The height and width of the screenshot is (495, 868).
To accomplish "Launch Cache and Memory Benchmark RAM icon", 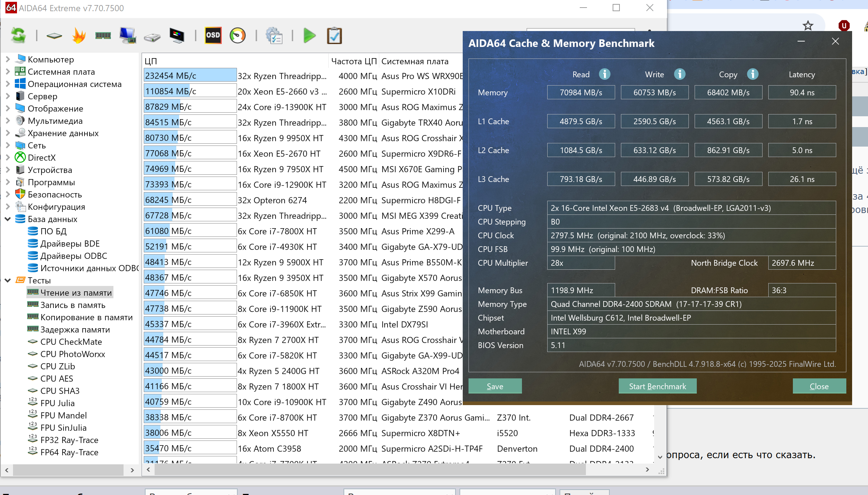I will click(103, 36).
